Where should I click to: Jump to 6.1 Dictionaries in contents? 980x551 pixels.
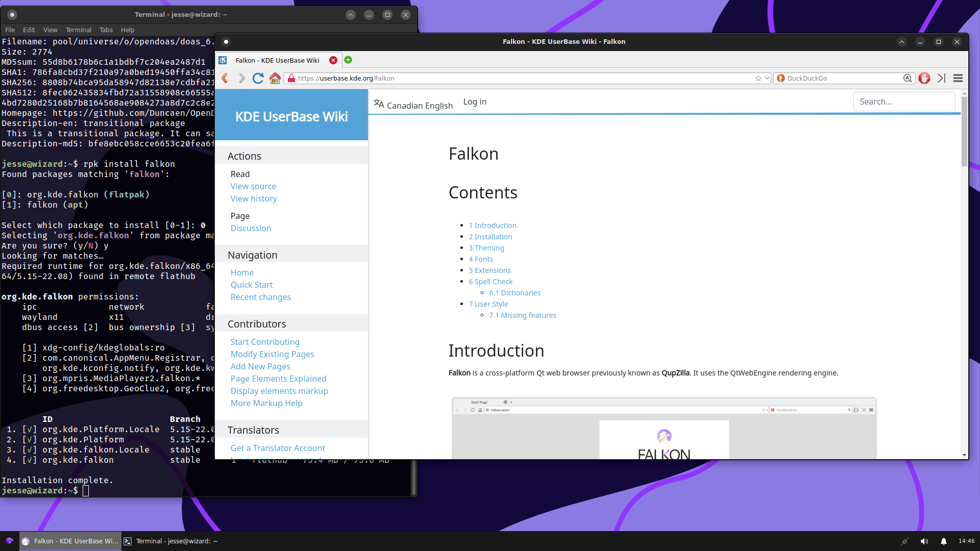(x=514, y=293)
